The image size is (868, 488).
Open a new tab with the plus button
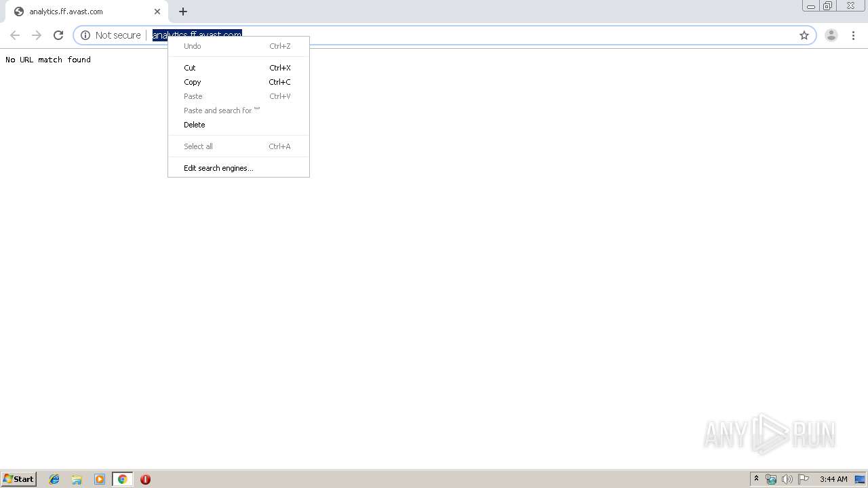(183, 12)
